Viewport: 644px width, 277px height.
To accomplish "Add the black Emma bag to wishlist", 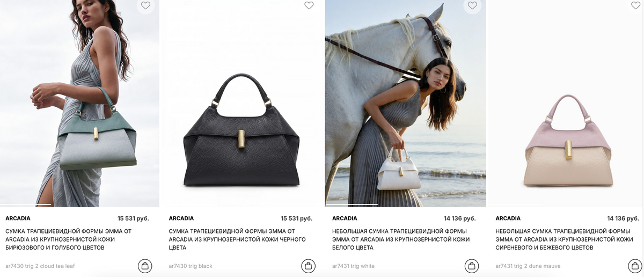I will (309, 5).
